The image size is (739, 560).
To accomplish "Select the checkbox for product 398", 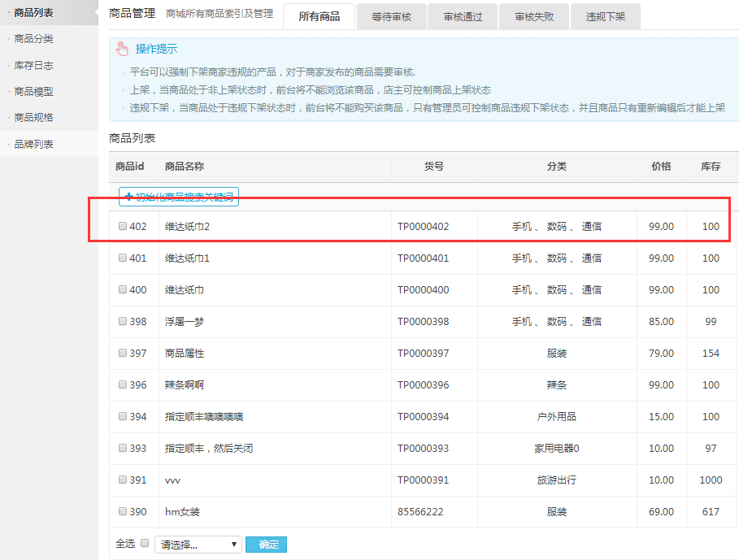I will [123, 322].
